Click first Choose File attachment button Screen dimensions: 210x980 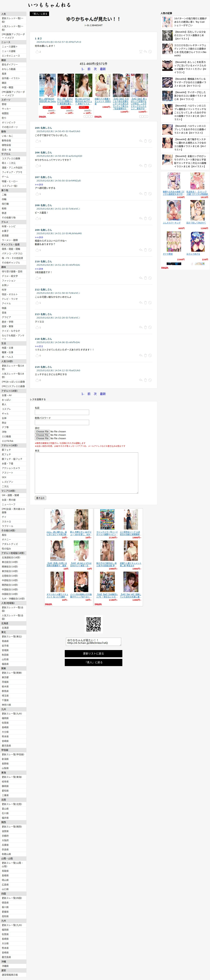click(x=42, y=432)
